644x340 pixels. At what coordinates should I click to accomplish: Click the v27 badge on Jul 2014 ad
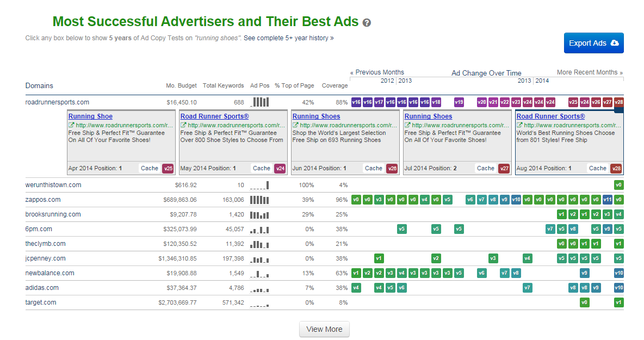[x=504, y=168]
